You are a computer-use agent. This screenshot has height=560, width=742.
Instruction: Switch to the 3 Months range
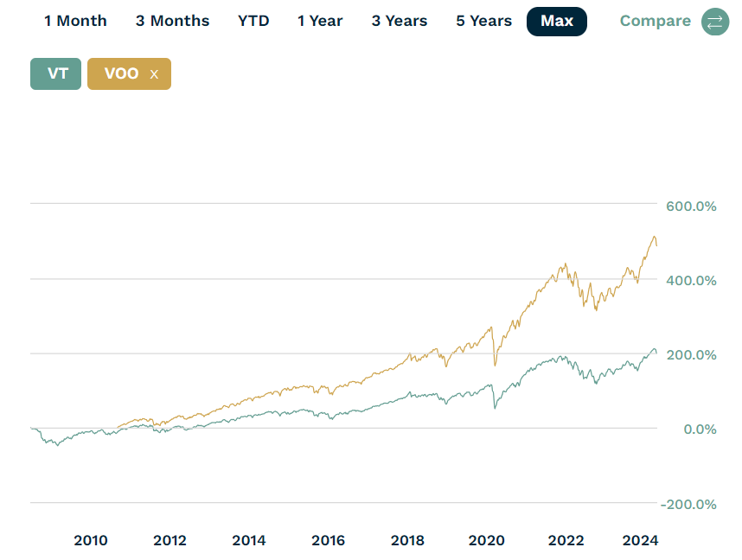point(172,21)
